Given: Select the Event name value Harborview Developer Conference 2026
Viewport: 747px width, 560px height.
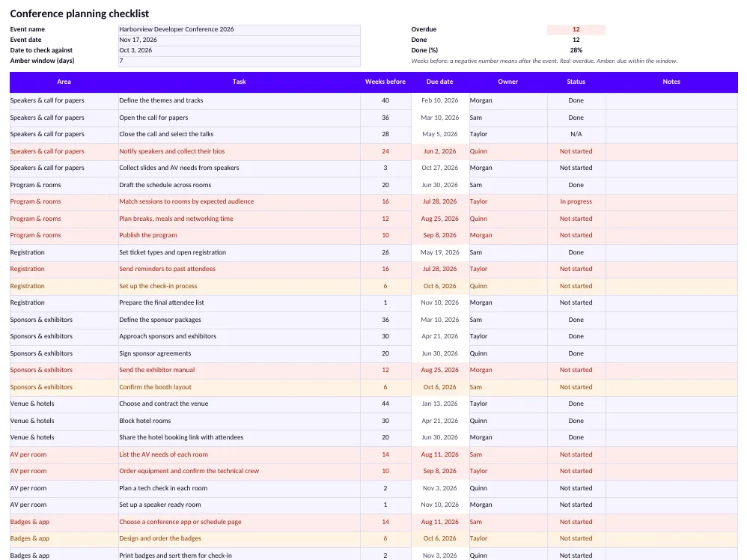Looking at the screenshot, I should (240, 29).
